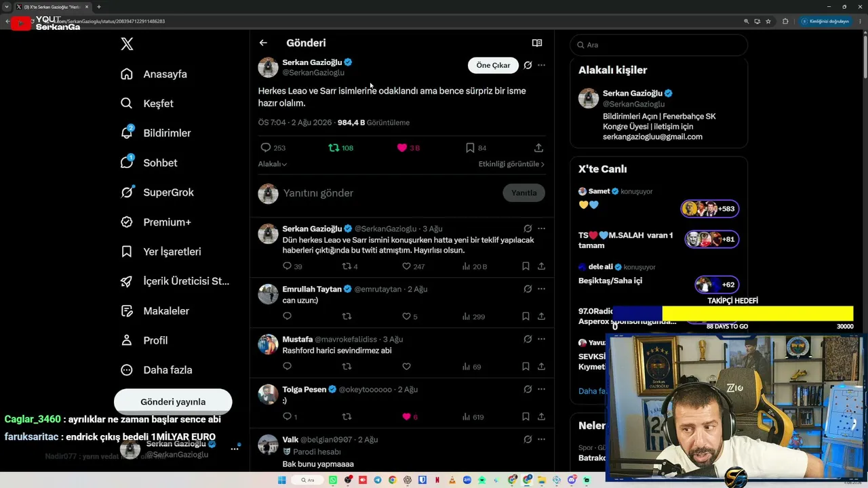Open WhatsApp from the taskbar
Screen dimensions: 868x488
coord(333,480)
